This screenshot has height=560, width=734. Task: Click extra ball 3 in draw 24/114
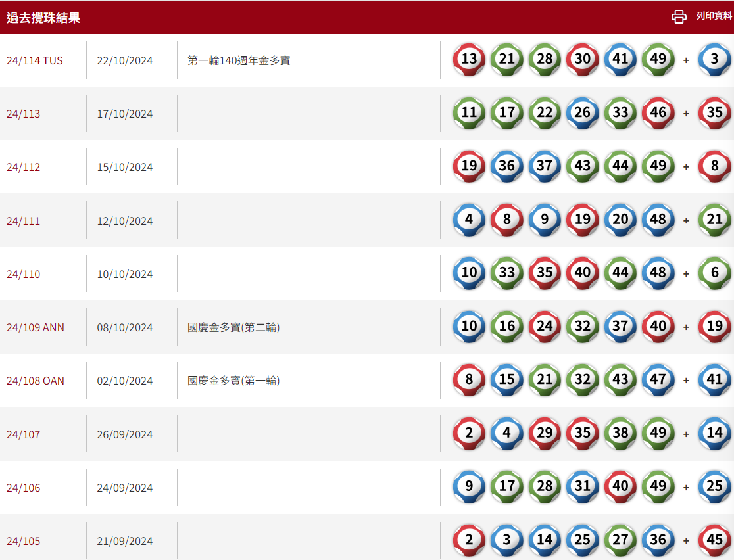pyautogui.click(x=714, y=59)
